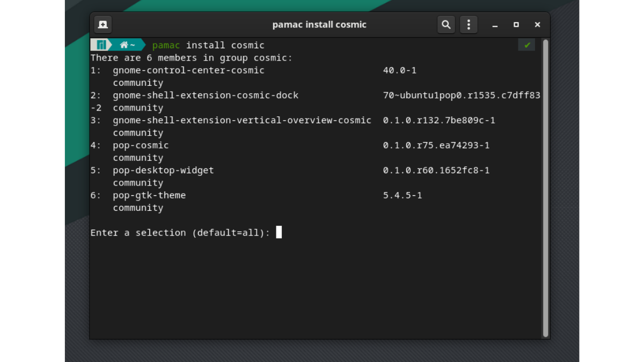Click 'community' under pop-cosmic
This screenshot has height=362, width=644.
coord(138,158)
